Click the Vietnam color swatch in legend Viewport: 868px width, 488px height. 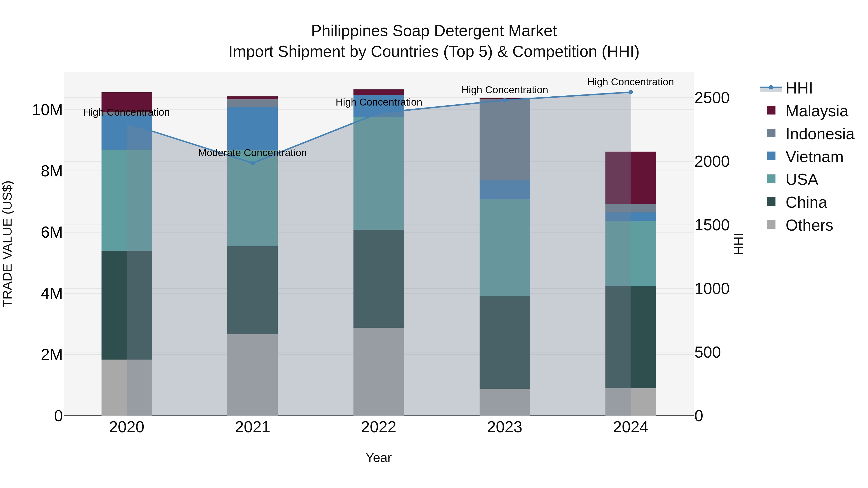click(771, 156)
